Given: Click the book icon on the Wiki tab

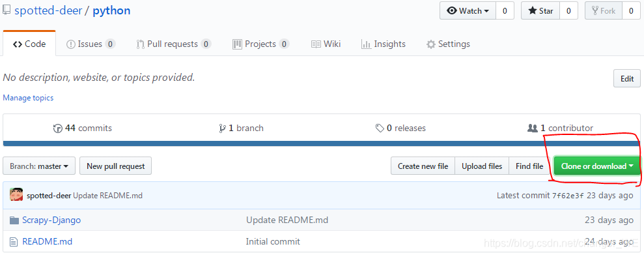Looking at the screenshot, I should (316, 44).
